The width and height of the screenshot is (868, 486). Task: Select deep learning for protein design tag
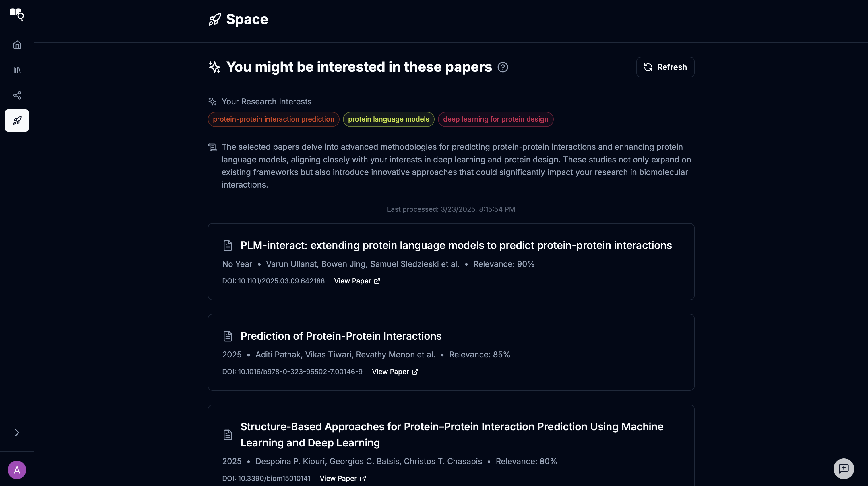495,119
